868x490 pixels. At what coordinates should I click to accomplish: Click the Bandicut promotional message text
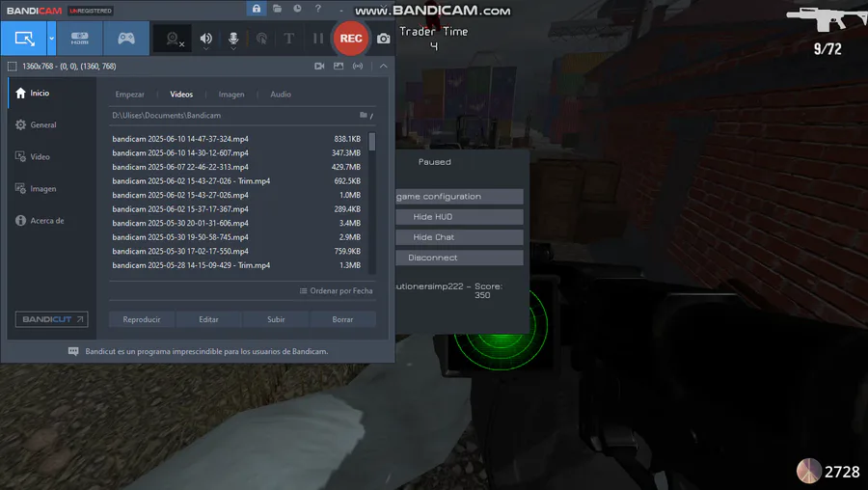(x=206, y=351)
